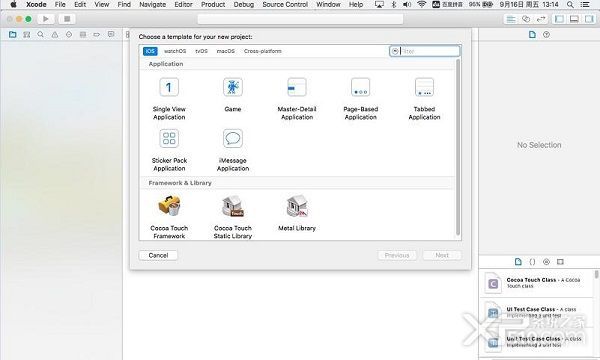The width and height of the screenshot is (600, 360).
Task: Open the Breakpoint navigator icon
Action: point(97,34)
